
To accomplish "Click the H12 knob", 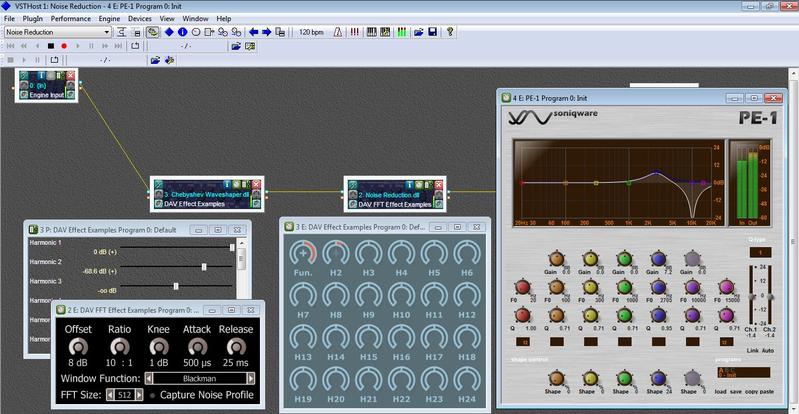I will tap(467, 296).
